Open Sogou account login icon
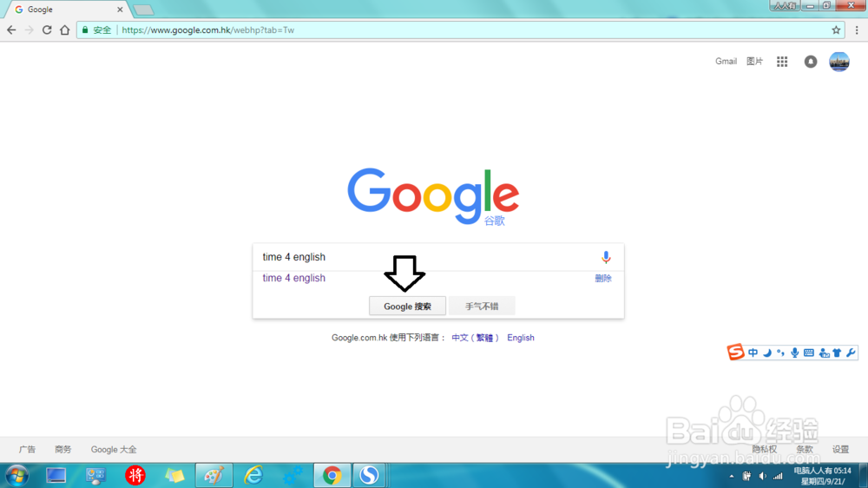868x488 pixels. 825,353
